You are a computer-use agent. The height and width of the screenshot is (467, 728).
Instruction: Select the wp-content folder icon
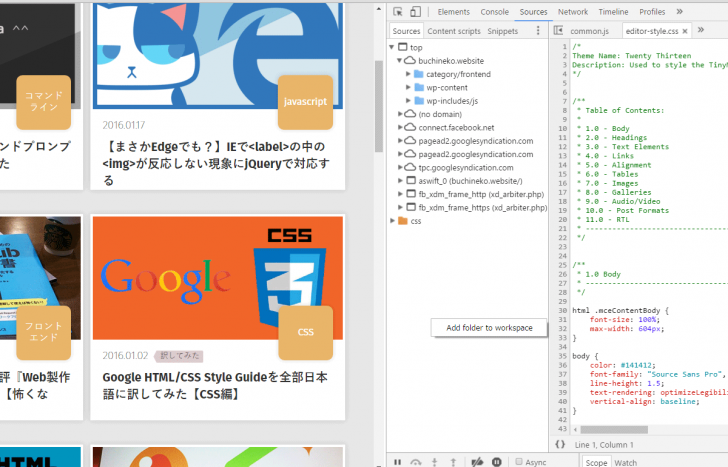(x=419, y=87)
